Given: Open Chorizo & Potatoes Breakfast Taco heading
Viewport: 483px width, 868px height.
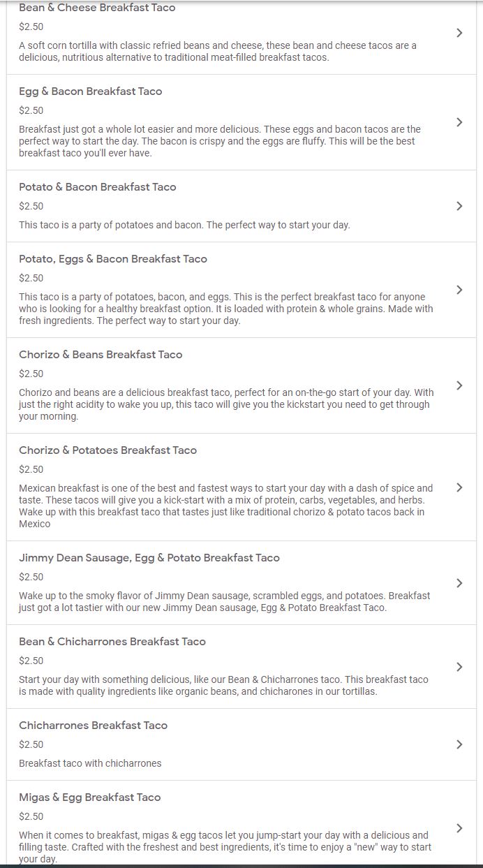Looking at the screenshot, I should pyautogui.click(x=107, y=450).
